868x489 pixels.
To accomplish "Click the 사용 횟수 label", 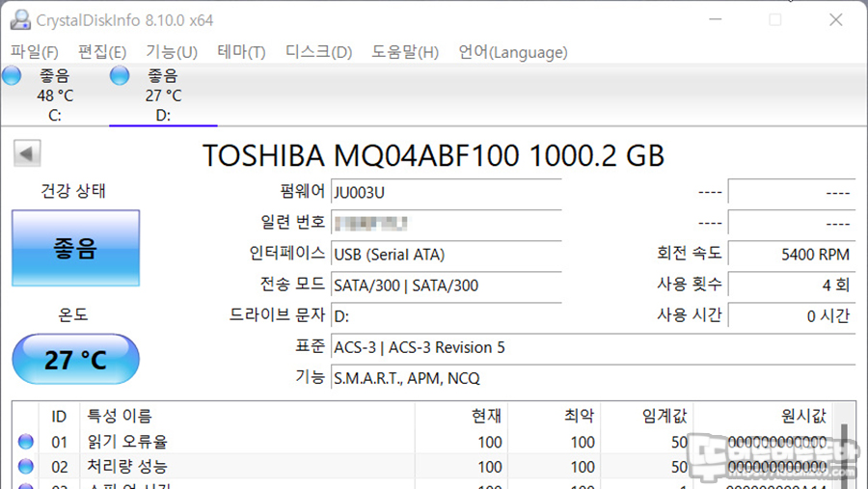I will tap(690, 285).
